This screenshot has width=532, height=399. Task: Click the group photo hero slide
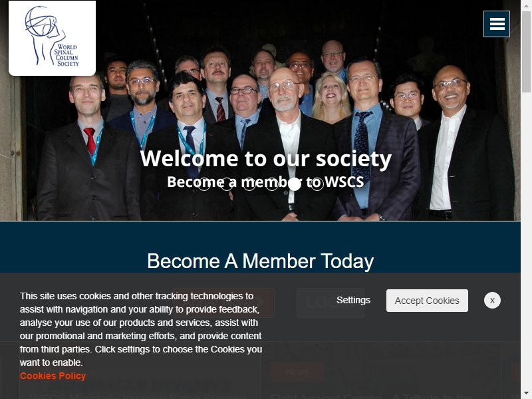tap(260, 110)
